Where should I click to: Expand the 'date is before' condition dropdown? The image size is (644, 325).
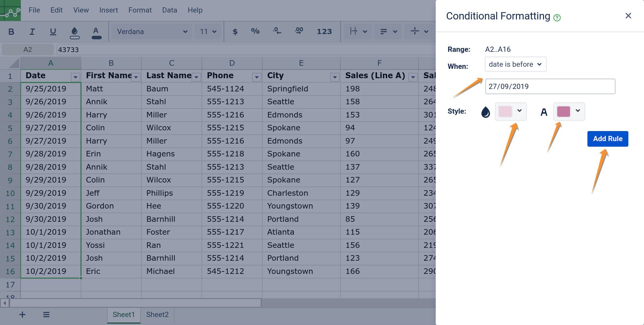pos(515,64)
